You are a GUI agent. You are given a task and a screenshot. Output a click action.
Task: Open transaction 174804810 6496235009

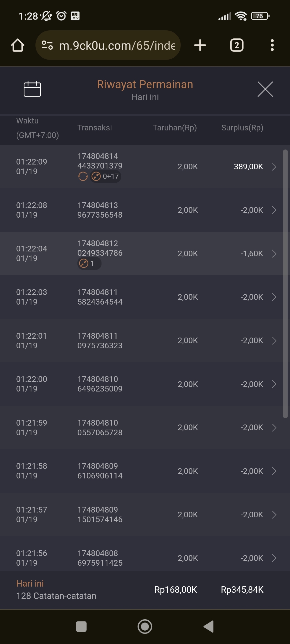pyautogui.click(x=100, y=384)
